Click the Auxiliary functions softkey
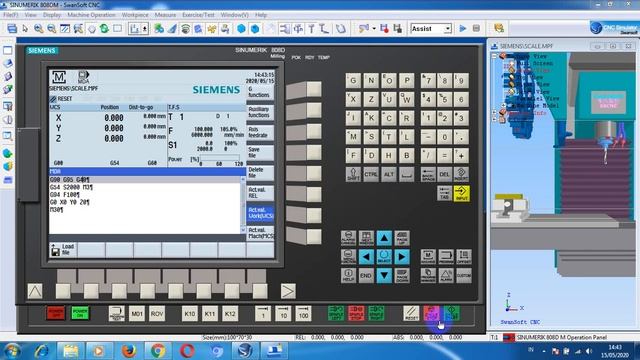 pyautogui.click(x=260, y=112)
